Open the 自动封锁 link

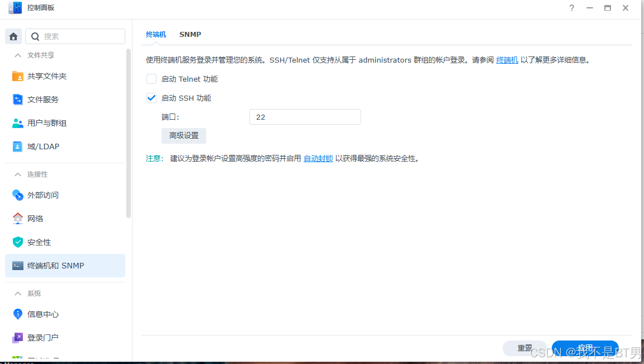coord(318,158)
